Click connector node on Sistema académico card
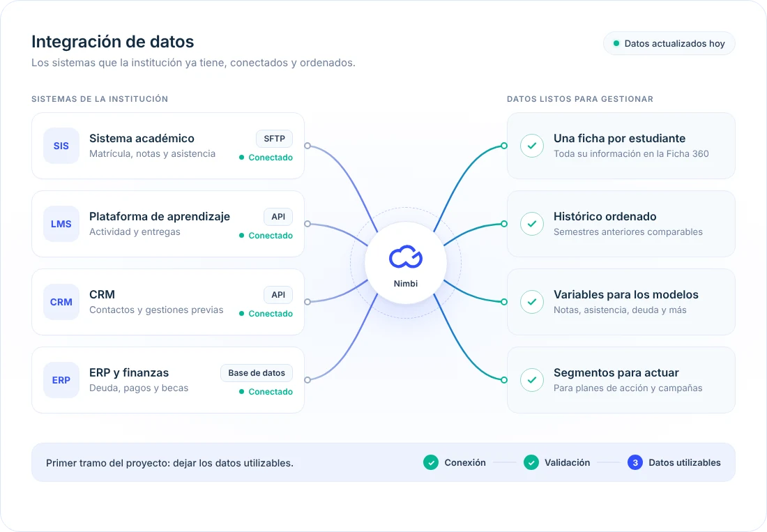Screen dimensions: 767x532 [x=307, y=146]
